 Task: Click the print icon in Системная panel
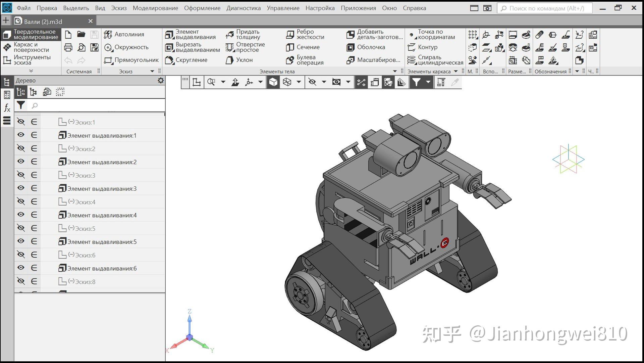tap(68, 47)
